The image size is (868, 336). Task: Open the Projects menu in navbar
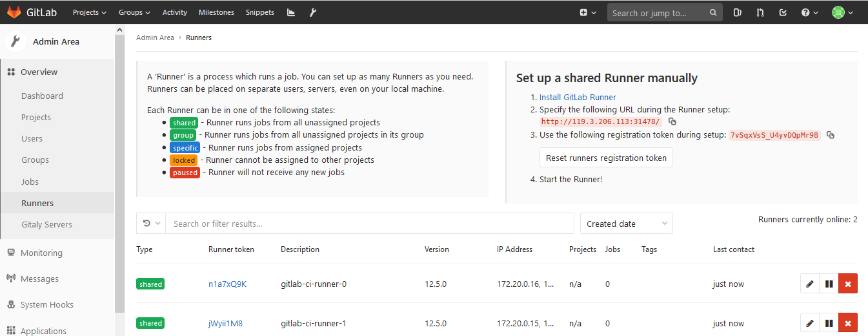point(90,12)
